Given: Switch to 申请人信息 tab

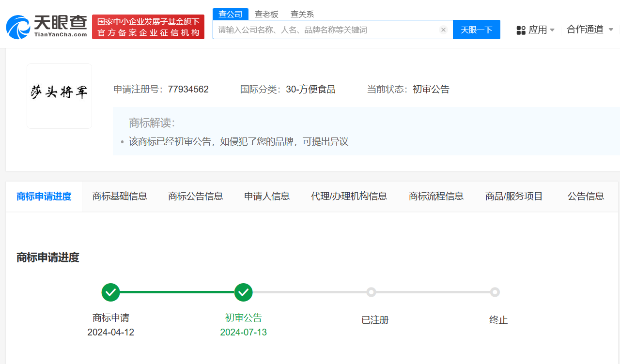Looking at the screenshot, I should click(x=266, y=196).
